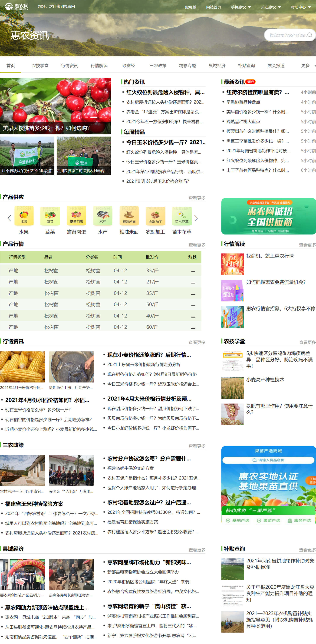
Task: Select the active carousel indicator on the cherry banner
Action: (94, 117)
